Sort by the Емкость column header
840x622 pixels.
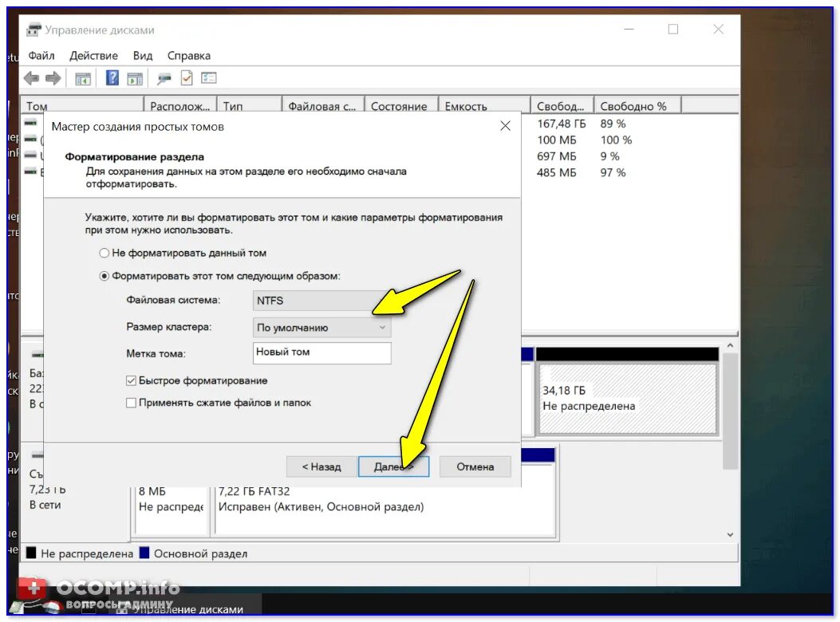(x=484, y=105)
